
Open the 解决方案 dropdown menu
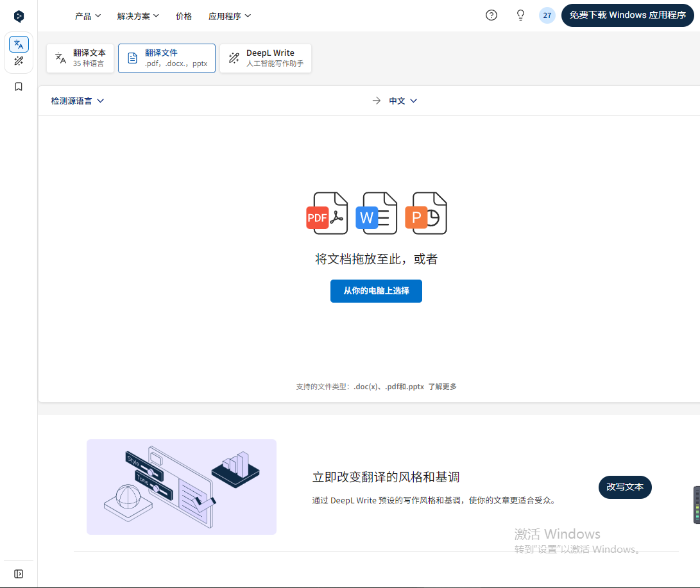click(x=138, y=16)
